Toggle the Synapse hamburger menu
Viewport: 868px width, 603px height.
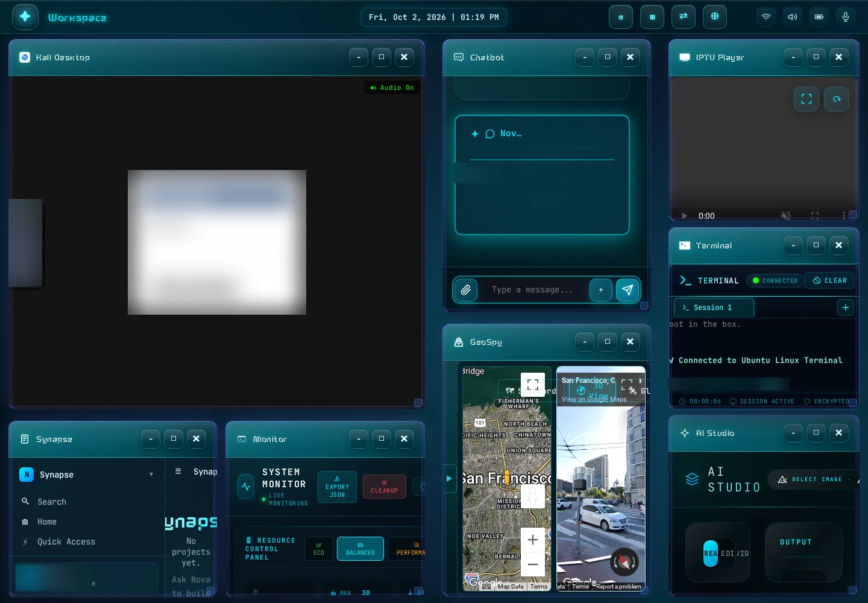point(178,471)
